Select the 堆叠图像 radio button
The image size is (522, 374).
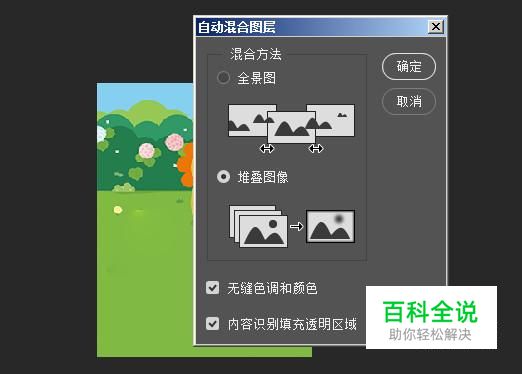click(x=223, y=177)
